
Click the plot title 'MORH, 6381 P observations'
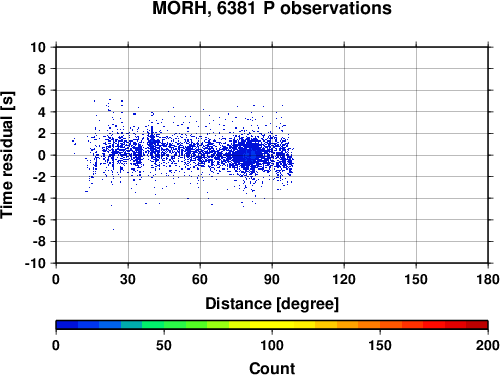point(272,8)
